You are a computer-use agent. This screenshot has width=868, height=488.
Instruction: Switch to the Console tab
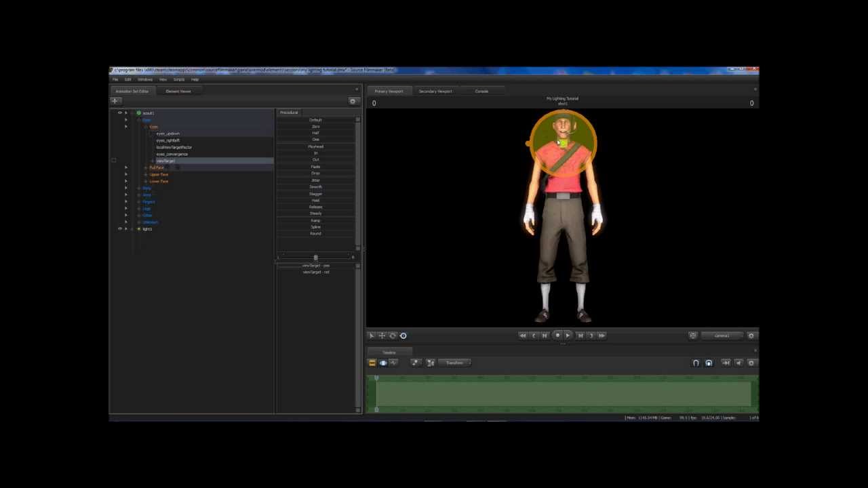pos(481,91)
